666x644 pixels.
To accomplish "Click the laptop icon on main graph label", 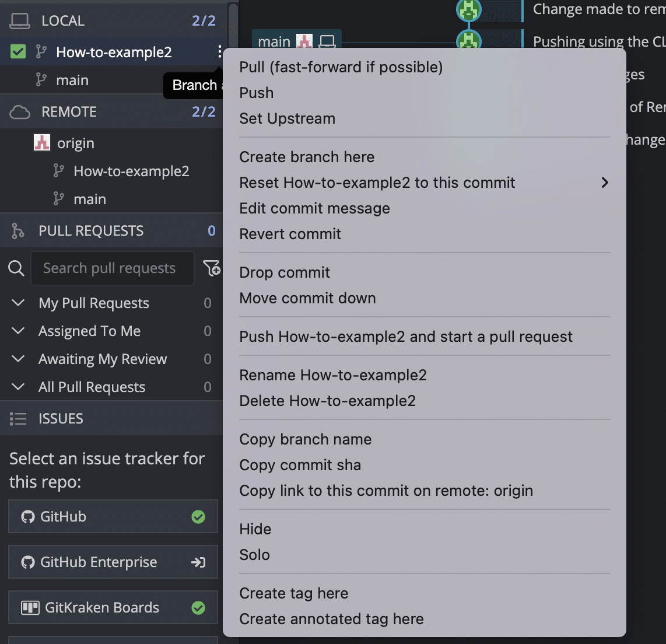I will (x=327, y=41).
